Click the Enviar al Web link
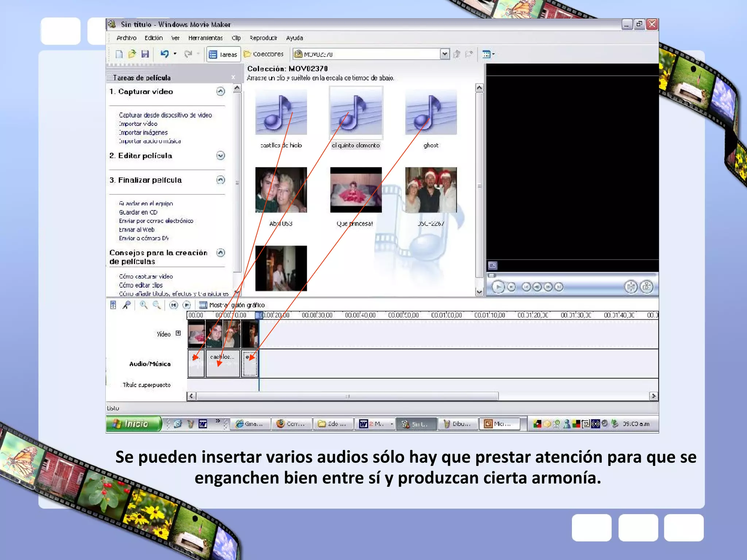This screenshot has width=747, height=560. tap(137, 230)
